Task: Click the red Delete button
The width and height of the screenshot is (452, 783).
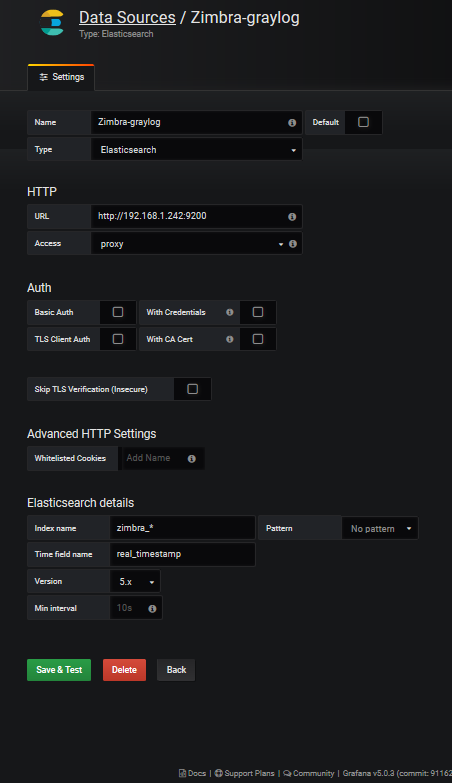Action: (x=124, y=670)
